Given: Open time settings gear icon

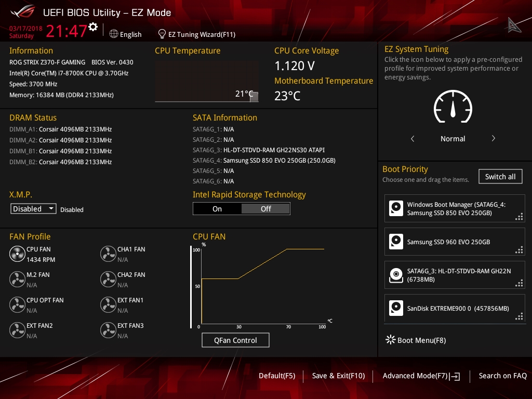Looking at the screenshot, I should coord(93,27).
